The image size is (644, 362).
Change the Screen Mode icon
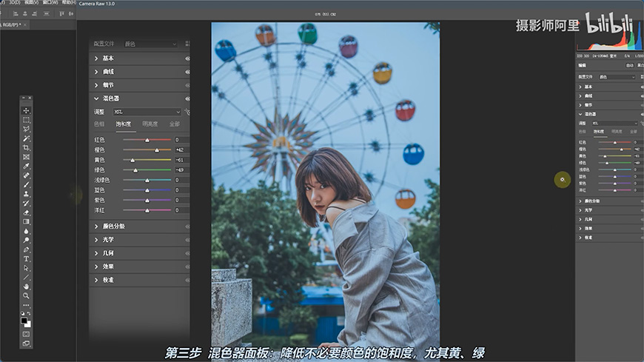[x=27, y=343]
